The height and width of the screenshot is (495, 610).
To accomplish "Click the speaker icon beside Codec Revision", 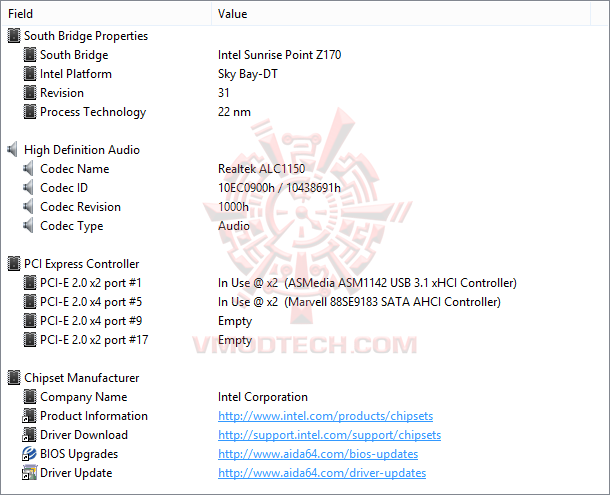I will [x=28, y=207].
